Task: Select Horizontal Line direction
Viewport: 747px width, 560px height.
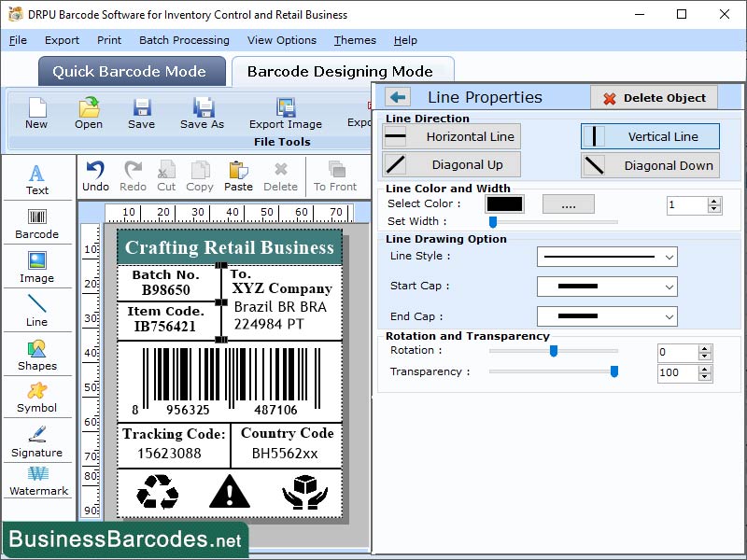Action: pos(451,136)
